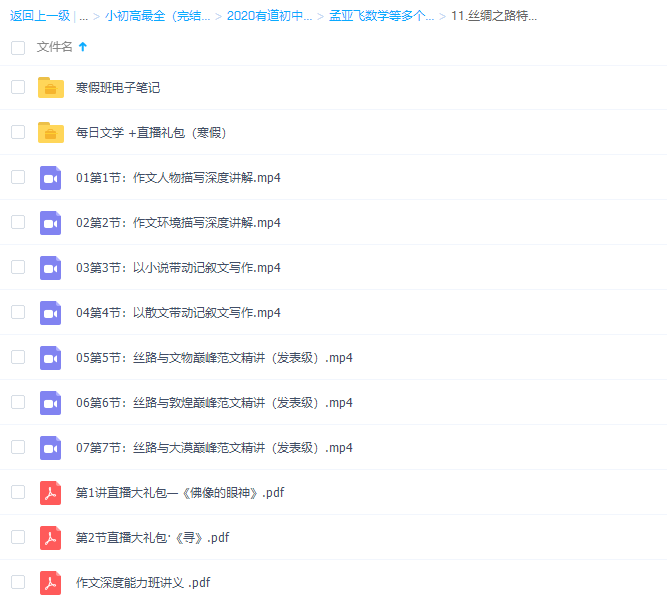Click PDF icon for 作文深度能力班讲义
667x603 pixels.
point(51,583)
